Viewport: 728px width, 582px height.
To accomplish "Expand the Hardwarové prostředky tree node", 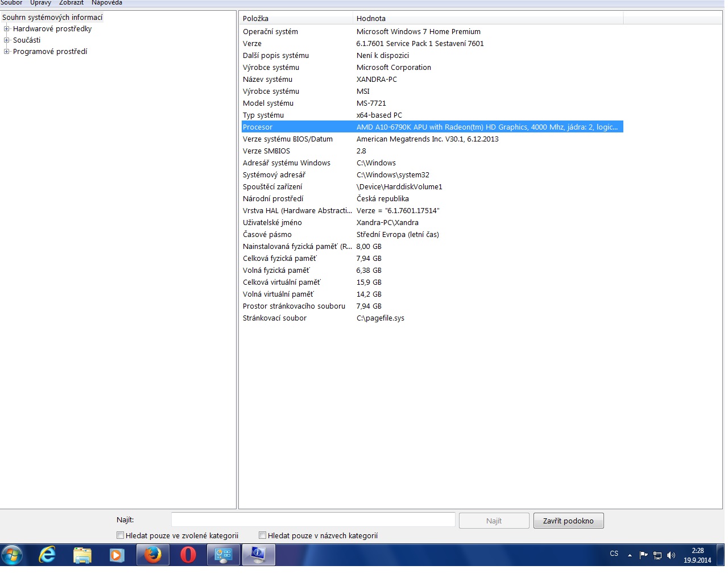I will pos(7,29).
